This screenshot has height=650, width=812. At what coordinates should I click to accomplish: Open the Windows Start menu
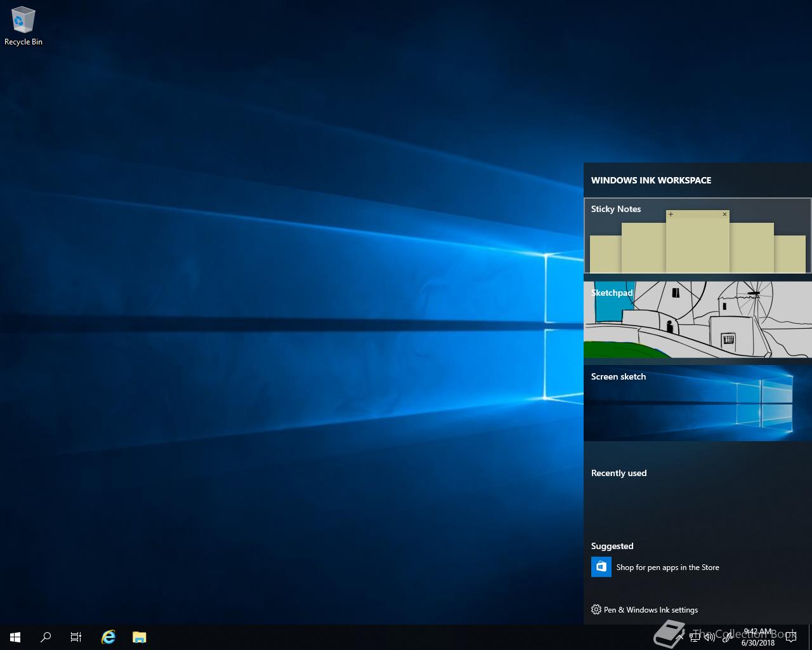[x=15, y=637]
